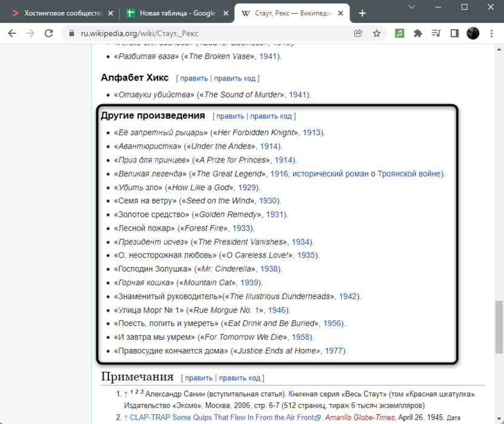This screenshot has height=424, width=504.
Task: Open the 'Троянской войне' link
Action: pyautogui.click(x=409, y=174)
